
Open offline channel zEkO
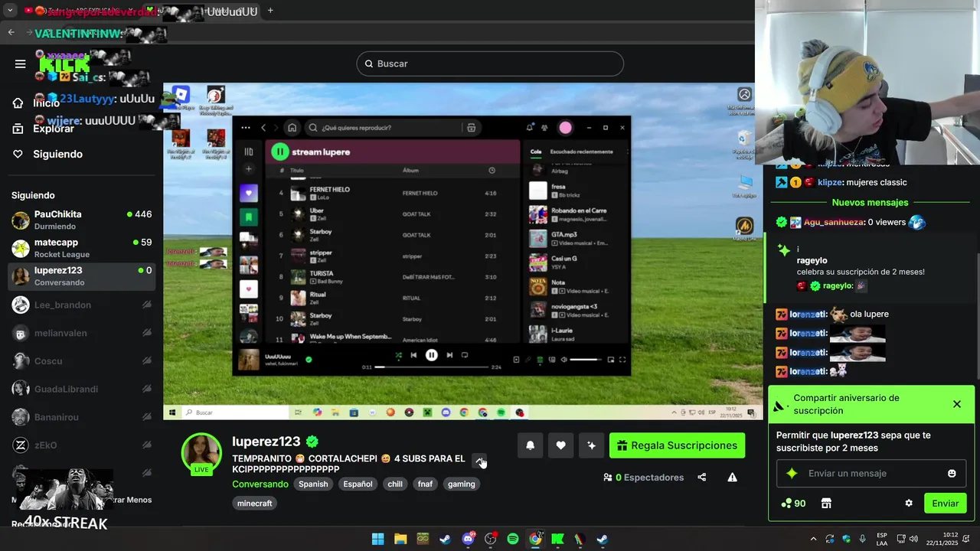[81, 445]
